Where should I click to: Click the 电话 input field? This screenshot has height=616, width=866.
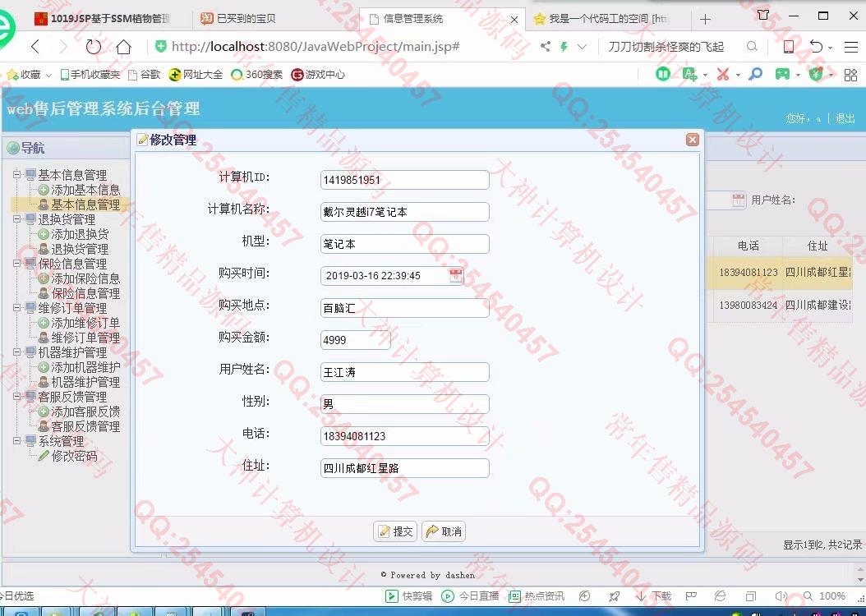405,436
